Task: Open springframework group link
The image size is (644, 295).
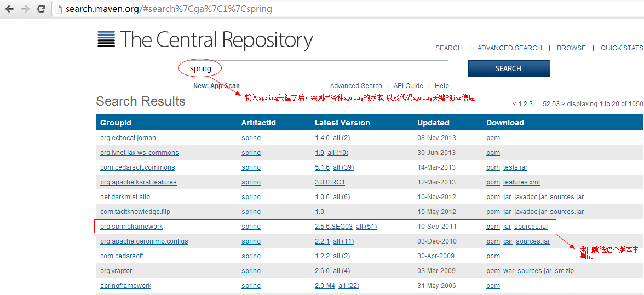Action: pos(126,286)
